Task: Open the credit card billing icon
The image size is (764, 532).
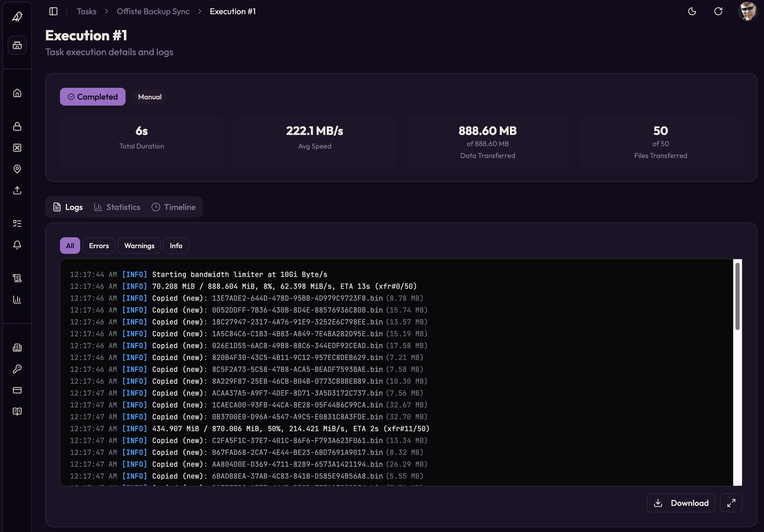Action: (x=17, y=390)
